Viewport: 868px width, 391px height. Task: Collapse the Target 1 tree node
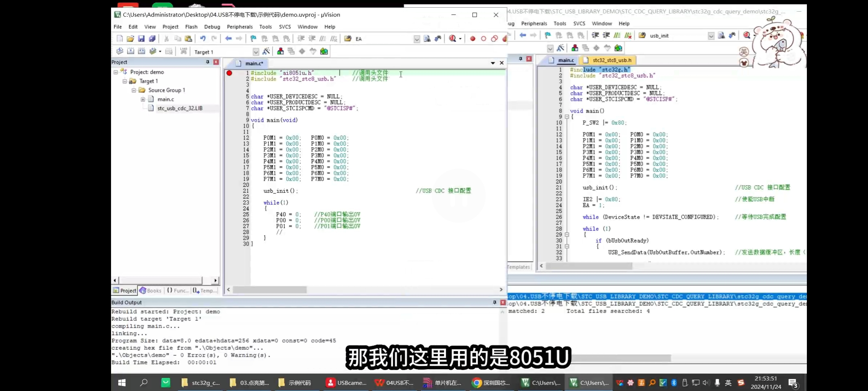click(125, 81)
